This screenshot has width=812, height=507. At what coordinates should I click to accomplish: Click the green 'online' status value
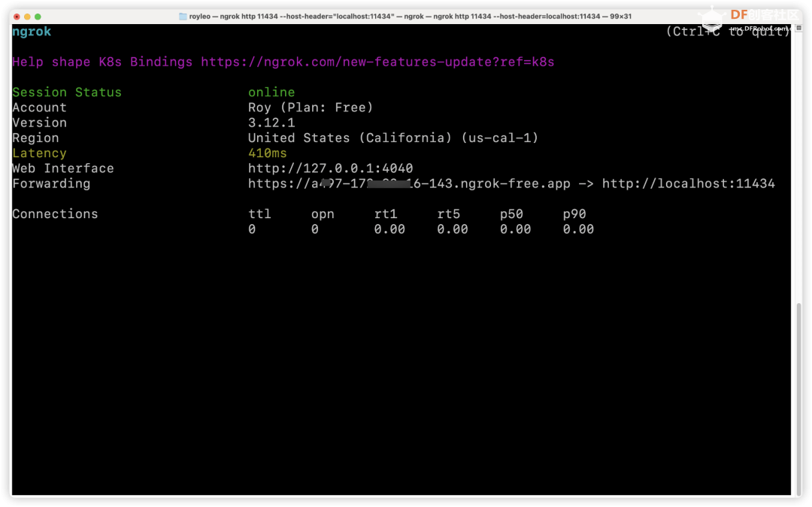(x=271, y=93)
